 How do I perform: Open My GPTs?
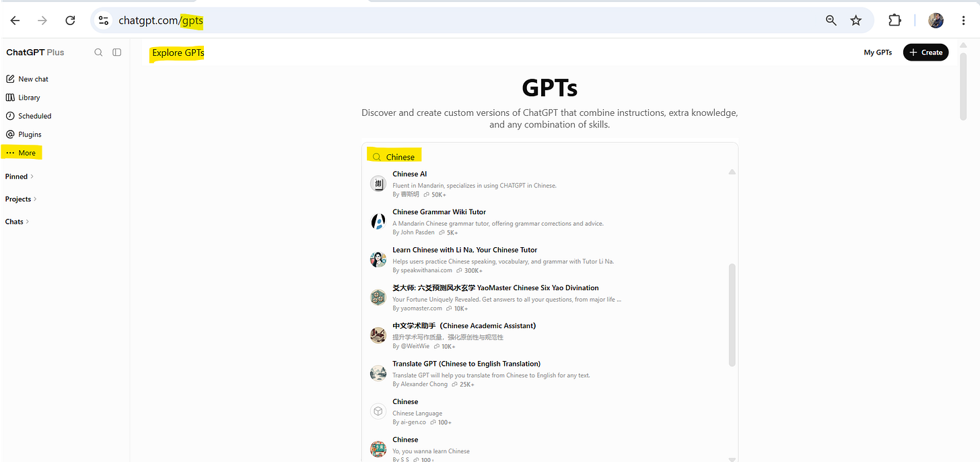pyautogui.click(x=878, y=53)
